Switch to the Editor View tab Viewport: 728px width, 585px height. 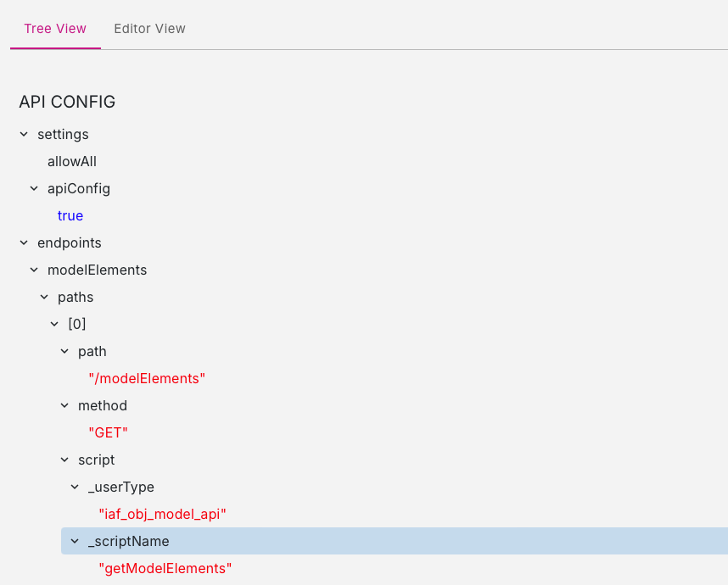[149, 29]
